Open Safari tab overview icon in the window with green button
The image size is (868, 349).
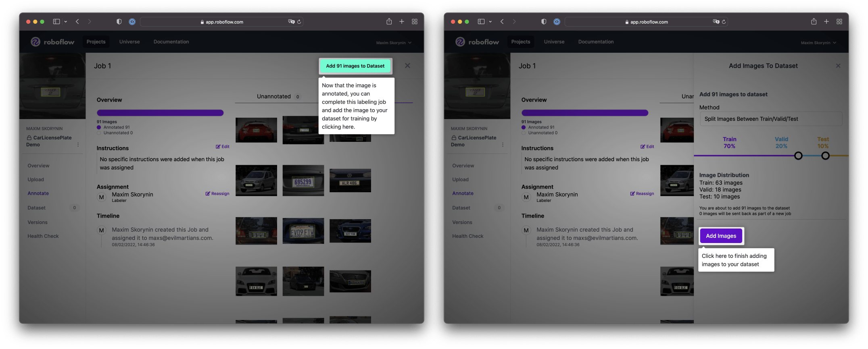414,22
